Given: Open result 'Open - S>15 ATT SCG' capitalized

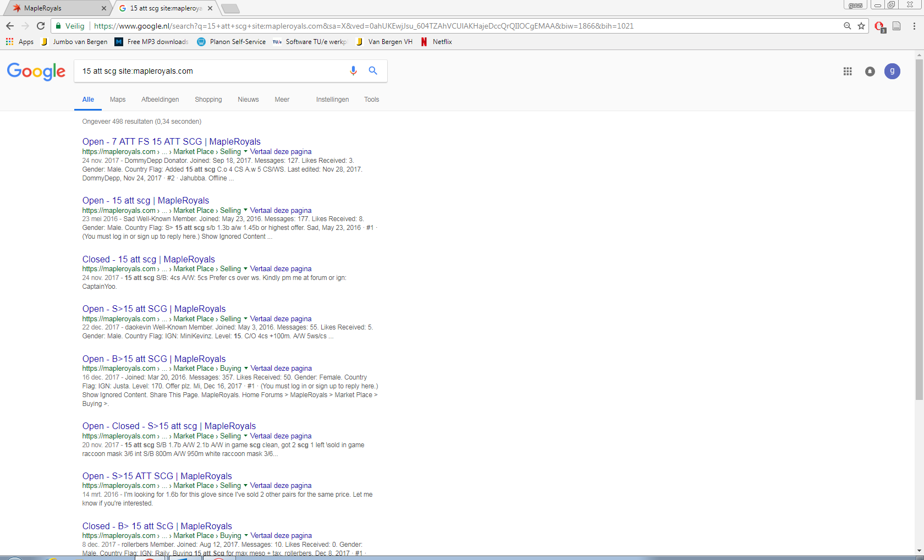Looking at the screenshot, I should 157,476.
